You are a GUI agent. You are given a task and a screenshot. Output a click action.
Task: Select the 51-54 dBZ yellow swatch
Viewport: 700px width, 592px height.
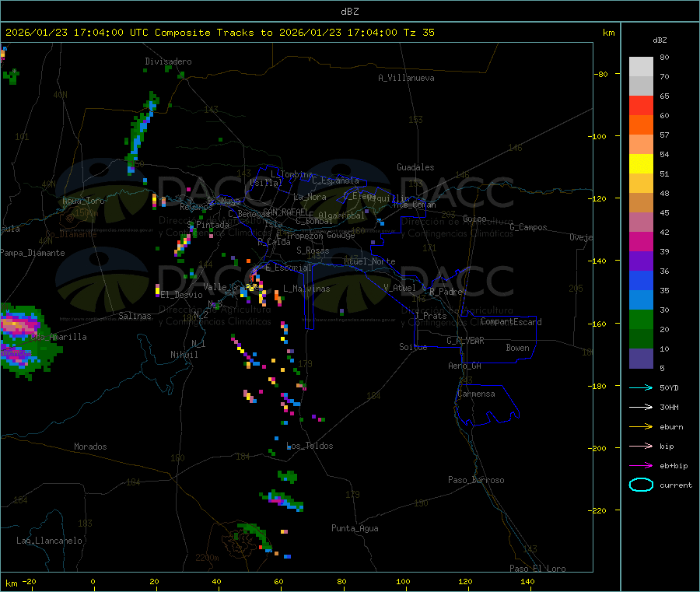pyautogui.click(x=641, y=164)
